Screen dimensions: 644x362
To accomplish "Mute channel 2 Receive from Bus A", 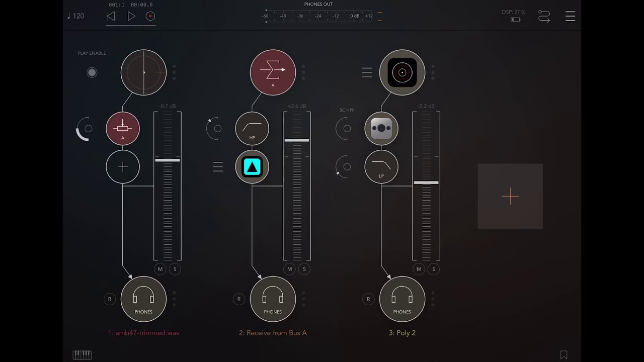I will coord(289,269).
